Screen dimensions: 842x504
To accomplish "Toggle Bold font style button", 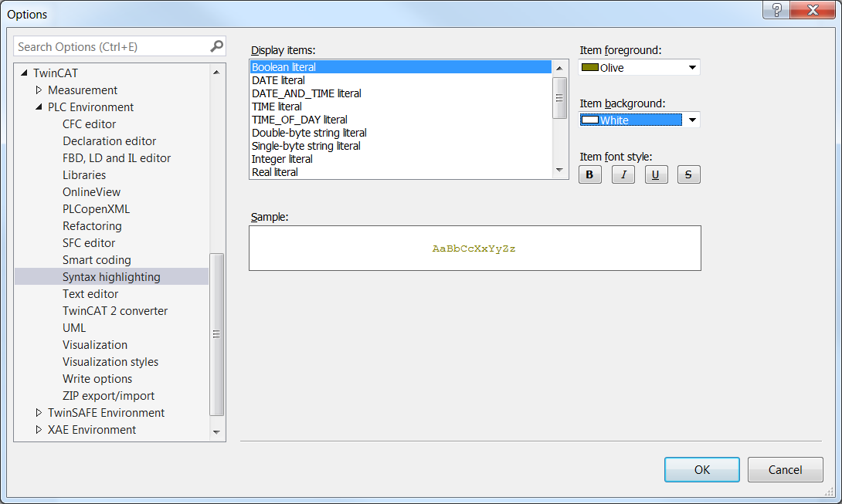I will 589,174.
